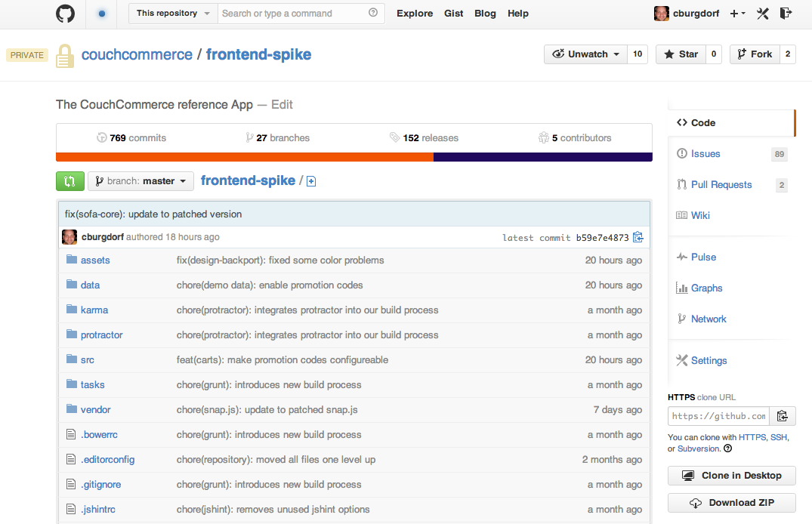Open the cburgdorf user avatar in header
The image size is (812, 524).
[x=661, y=14]
